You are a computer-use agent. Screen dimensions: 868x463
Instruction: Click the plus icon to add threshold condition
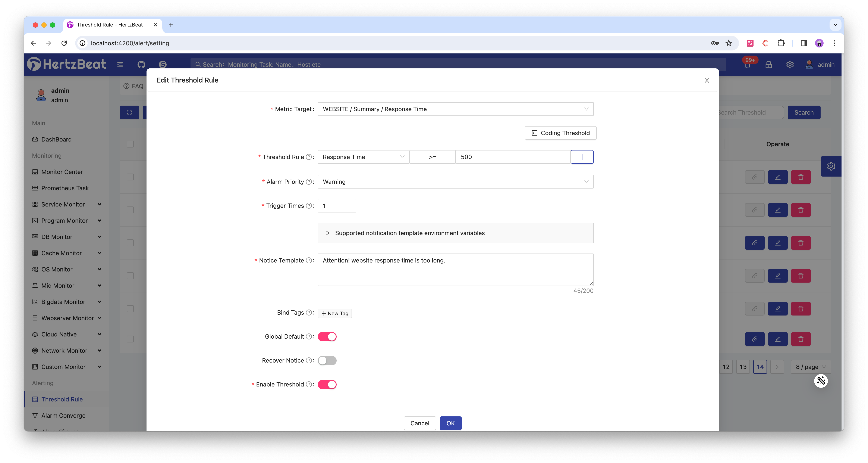(x=582, y=157)
